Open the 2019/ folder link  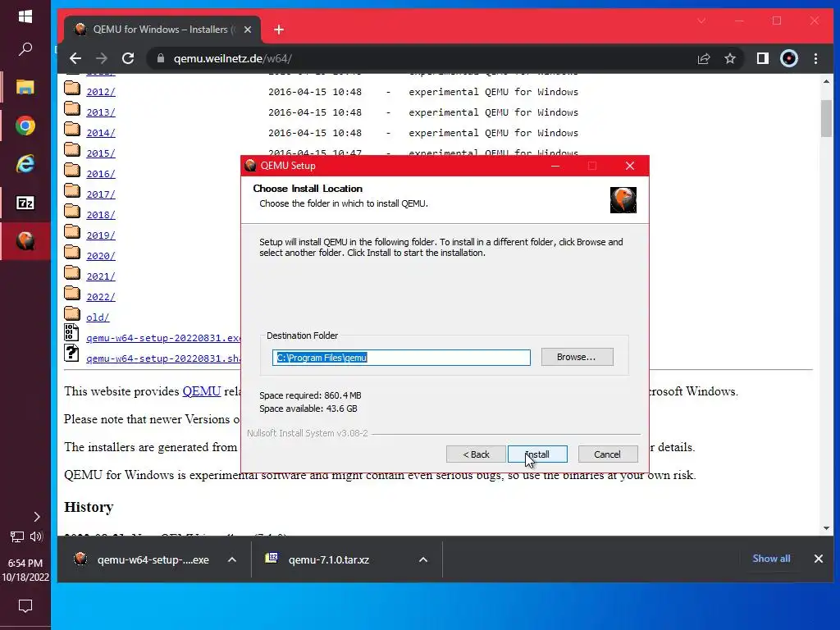tap(101, 235)
